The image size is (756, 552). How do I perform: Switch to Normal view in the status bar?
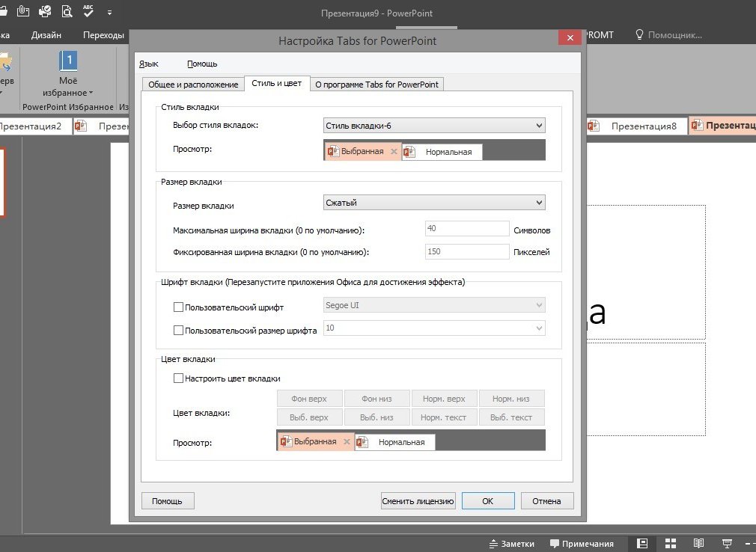pos(641,544)
